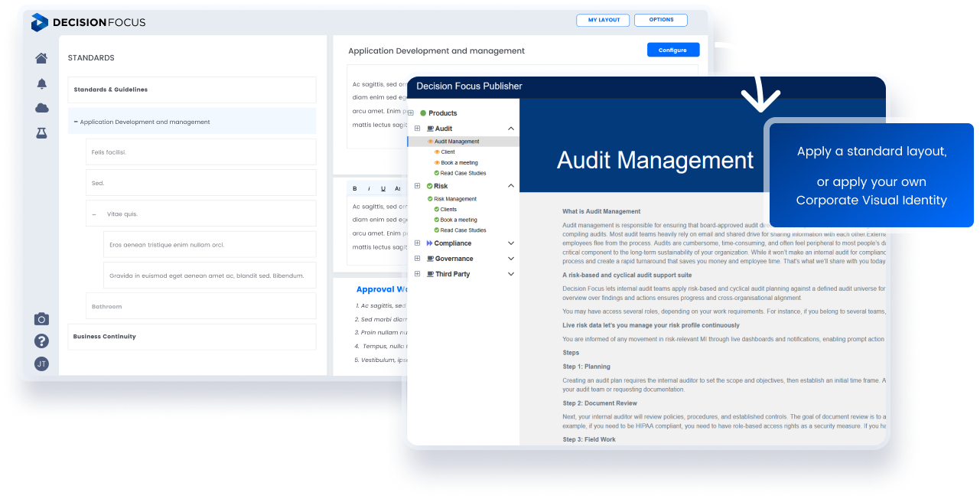This screenshot has height=499, width=980.
Task: Select the Sed. row in Standards
Action: [x=201, y=183]
